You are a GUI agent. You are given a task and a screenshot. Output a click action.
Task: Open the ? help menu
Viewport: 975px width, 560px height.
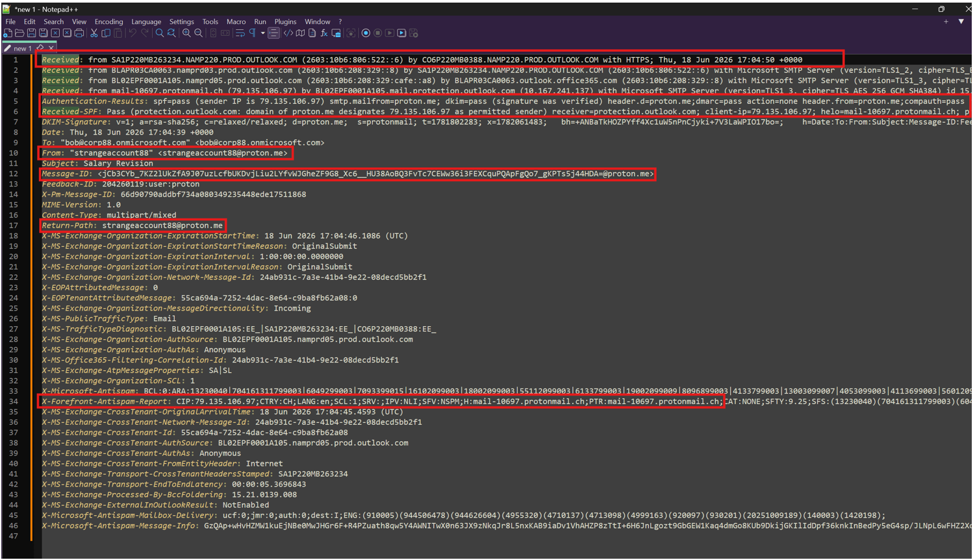[340, 21]
